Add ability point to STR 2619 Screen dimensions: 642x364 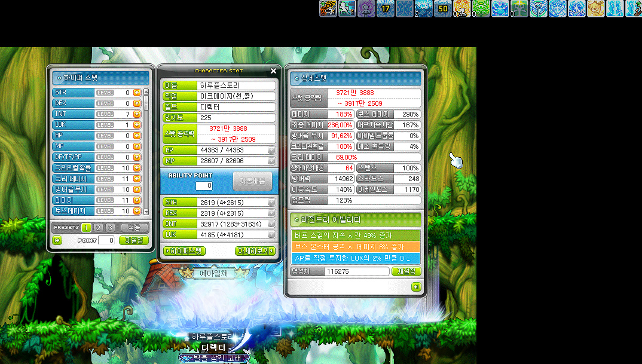(271, 202)
